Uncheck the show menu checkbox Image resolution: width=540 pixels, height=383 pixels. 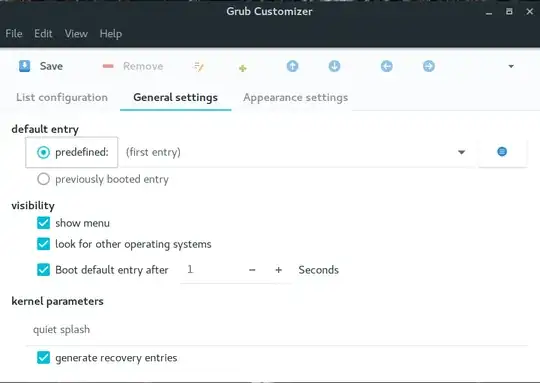[43, 223]
